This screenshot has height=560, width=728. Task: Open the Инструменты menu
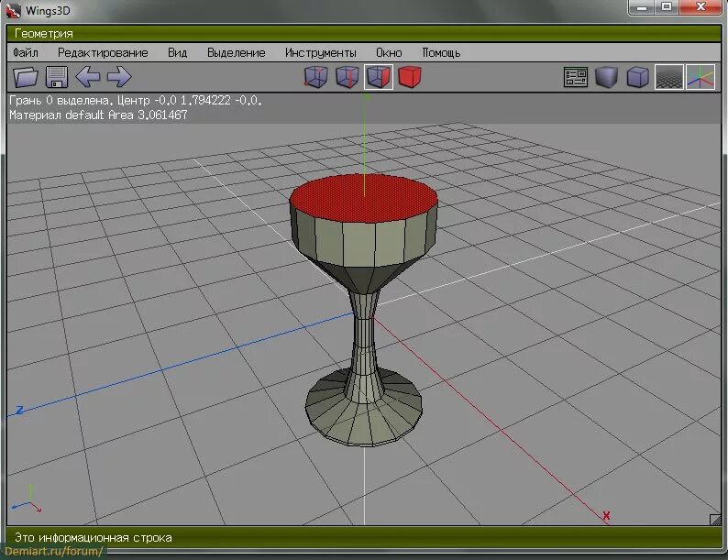(x=321, y=52)
